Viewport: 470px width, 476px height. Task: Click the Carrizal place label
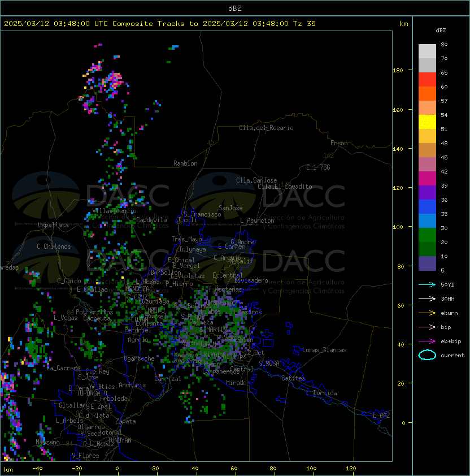click(x=168, y=379)
